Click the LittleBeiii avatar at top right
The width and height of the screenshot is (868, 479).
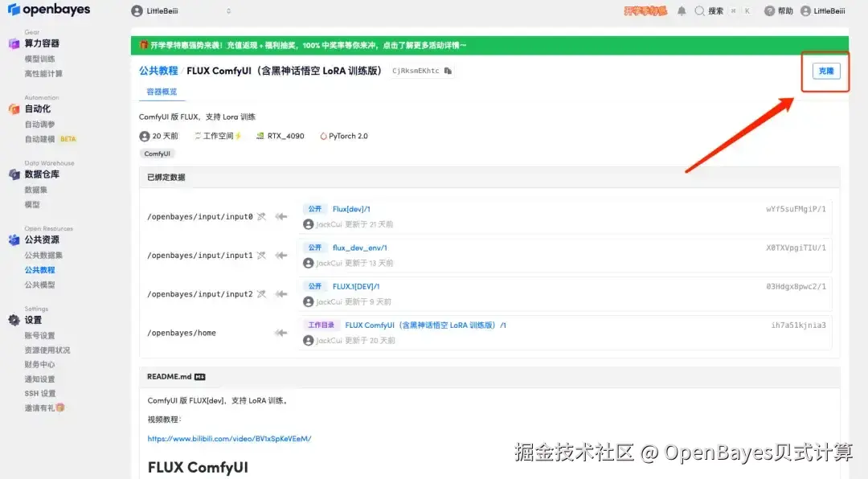pos(805,11)
